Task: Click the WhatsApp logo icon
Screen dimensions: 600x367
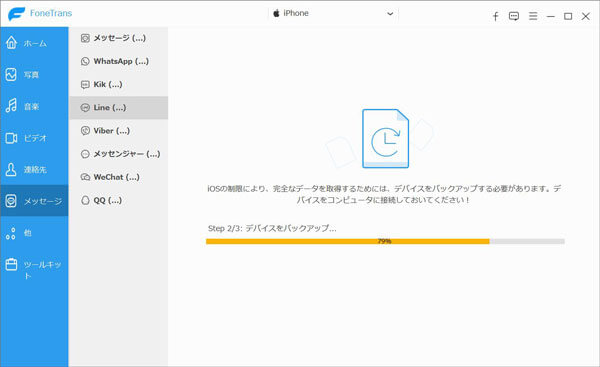Action: [x=85, y=61]
